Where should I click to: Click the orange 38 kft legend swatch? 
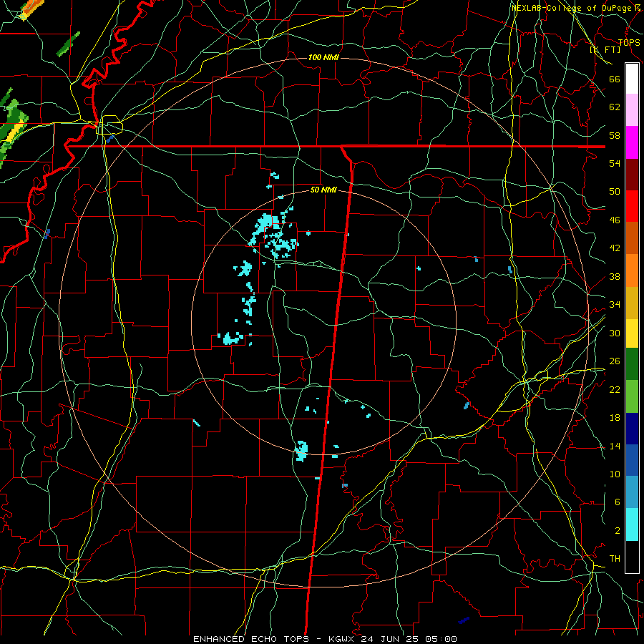click(x=632, y=270)
